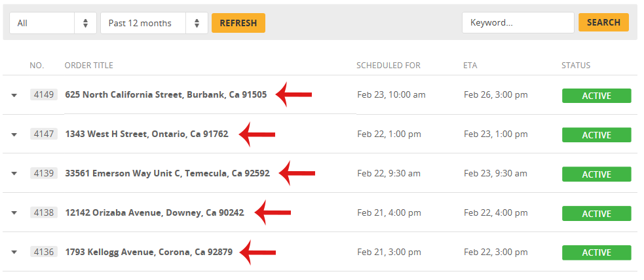
Task: Click Active status badge for order 4149
Action: click(x=596, y=96)
